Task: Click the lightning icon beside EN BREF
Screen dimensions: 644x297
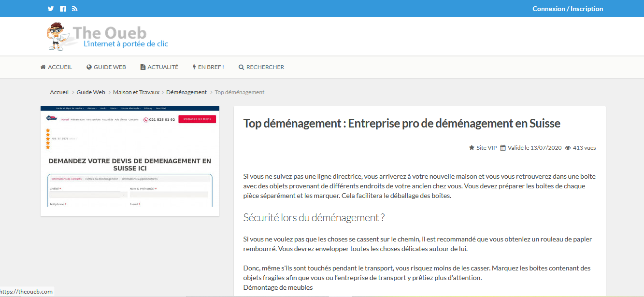Action: tap(193, 67)
